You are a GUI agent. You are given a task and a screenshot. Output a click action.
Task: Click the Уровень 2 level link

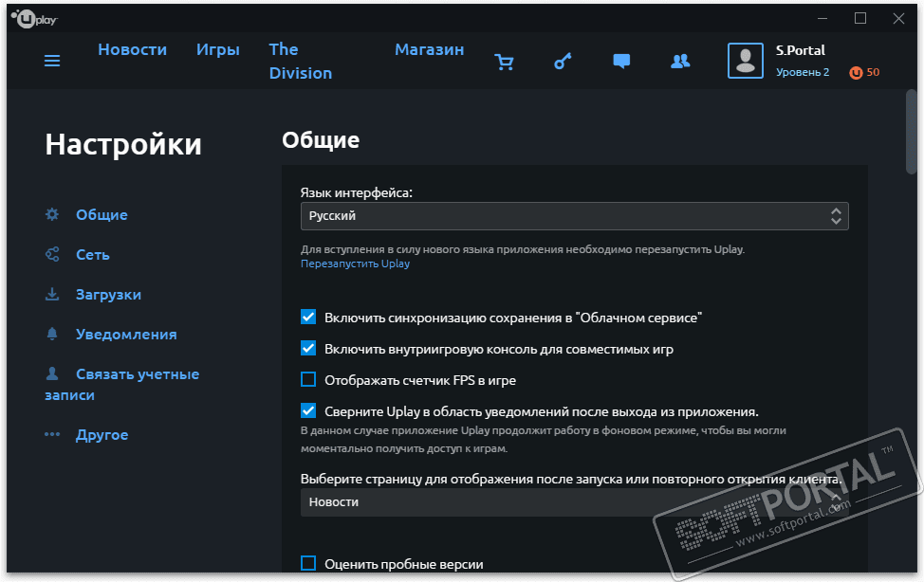(x=802, y=72)
